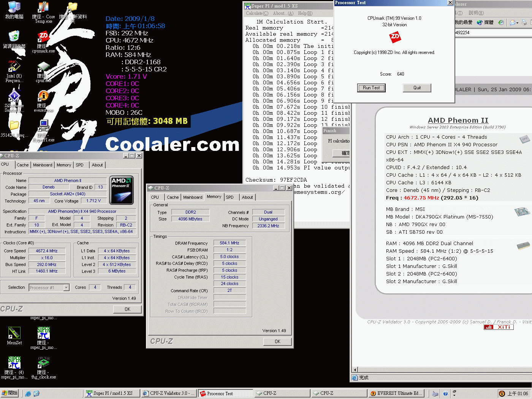
Task: Open the Help (H) menu in Internet Explorer
Action: [x=476, y=13]
